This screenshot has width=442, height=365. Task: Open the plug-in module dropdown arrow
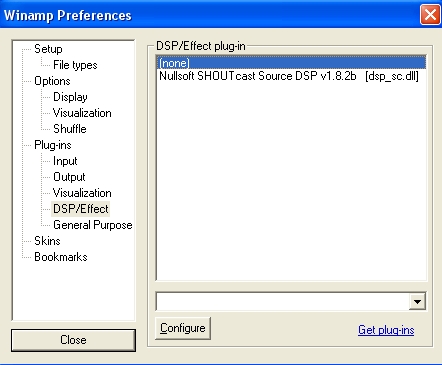click(x=417, y=302)
